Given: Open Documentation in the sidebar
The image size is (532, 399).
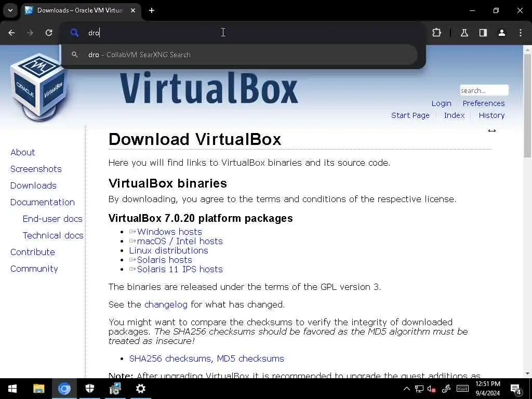Looking at the screenshot, I should click(x=43, y=202).
